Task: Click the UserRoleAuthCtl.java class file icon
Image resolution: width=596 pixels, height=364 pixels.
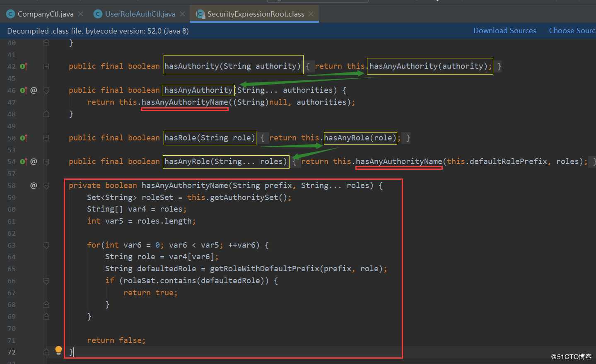Action: click(x=98, y=14)
